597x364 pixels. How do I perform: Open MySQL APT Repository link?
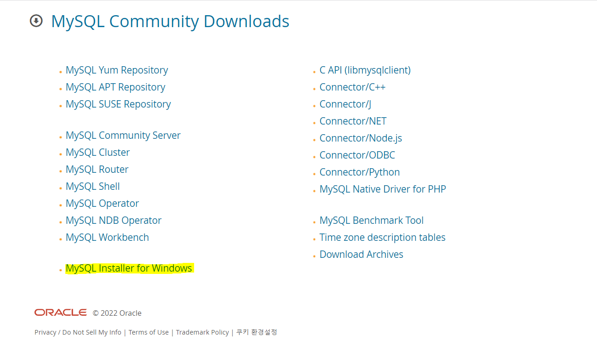click(x=115, y=87)
